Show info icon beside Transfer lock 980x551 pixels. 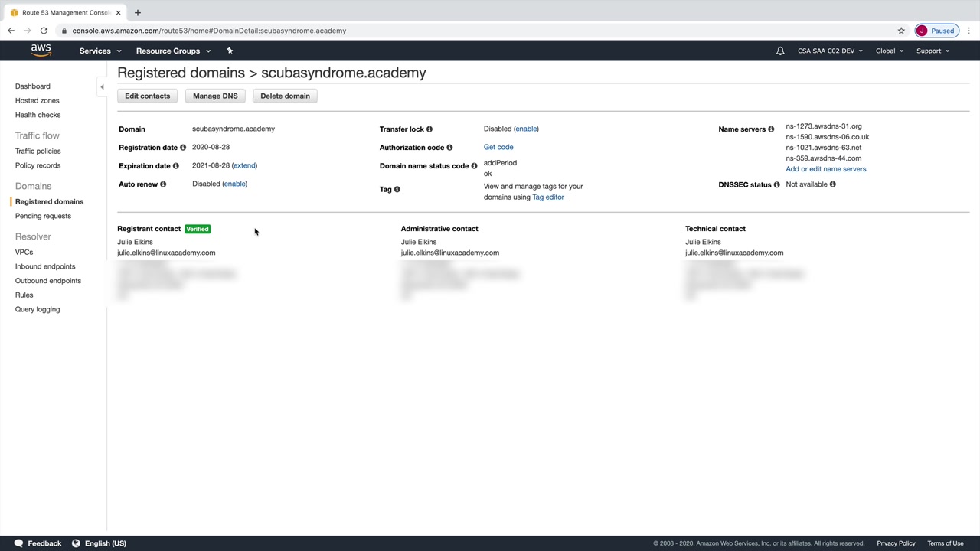point(430,129)
